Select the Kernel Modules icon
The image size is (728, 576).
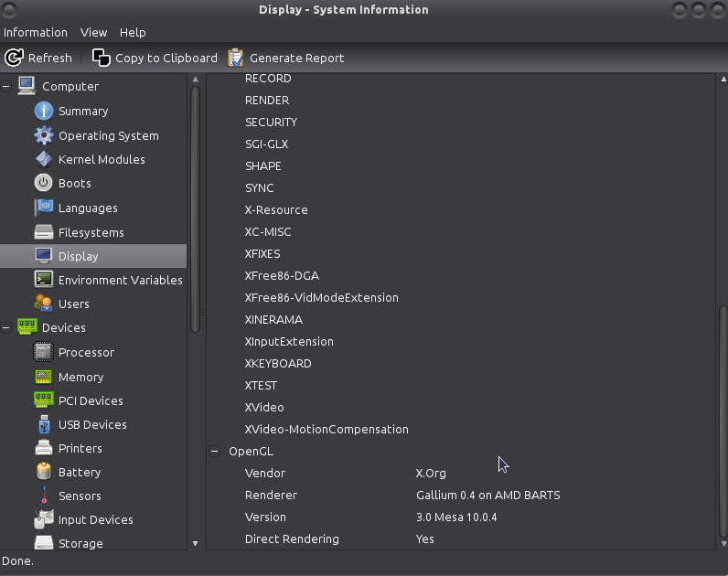[x=44, y=159]
